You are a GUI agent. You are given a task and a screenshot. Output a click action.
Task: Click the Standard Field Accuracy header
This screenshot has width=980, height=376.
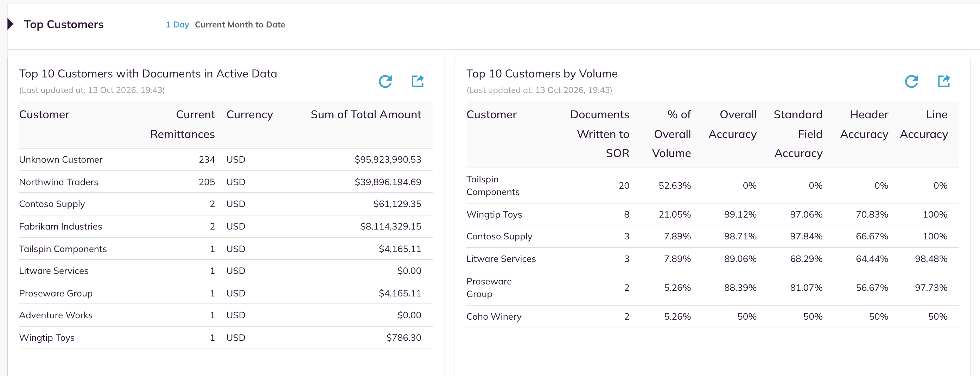click(798, 134)
